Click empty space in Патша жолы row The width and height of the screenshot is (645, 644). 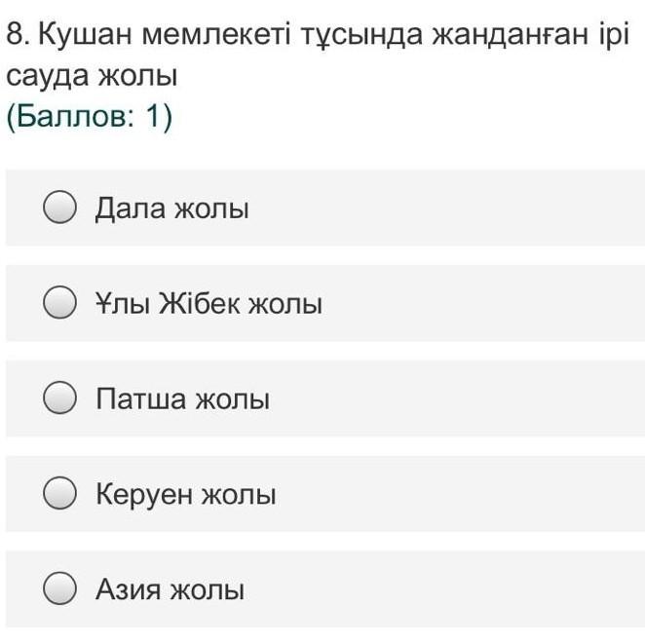pos(468,399)
